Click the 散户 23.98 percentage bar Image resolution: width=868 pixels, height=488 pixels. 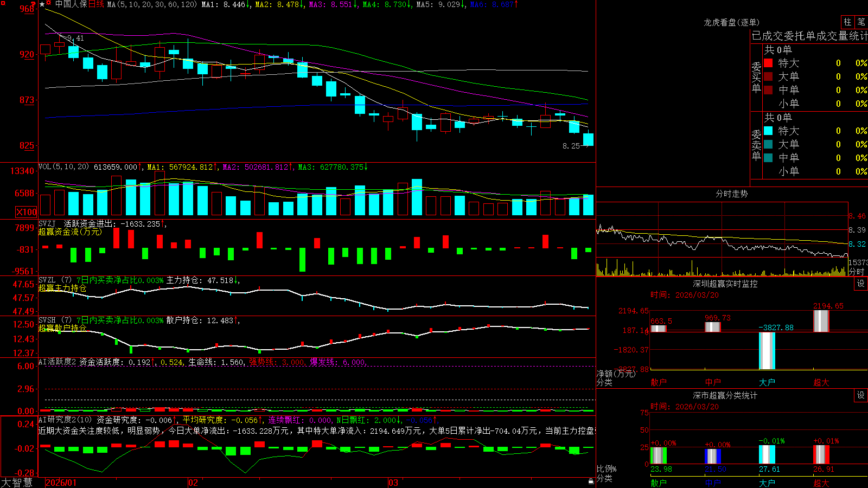click(x=659, y=455)
